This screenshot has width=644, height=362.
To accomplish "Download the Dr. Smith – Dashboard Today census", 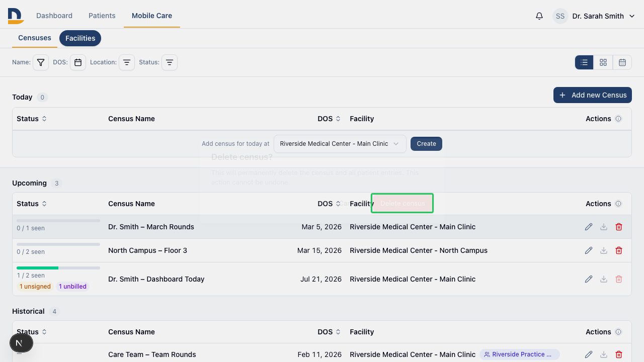I will tap(604, 279).
